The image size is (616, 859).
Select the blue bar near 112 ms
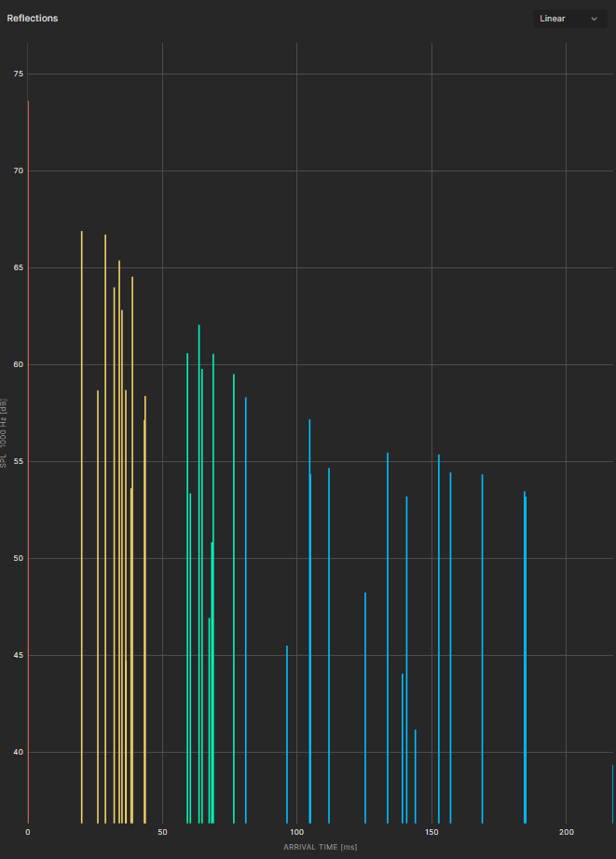click(329, 643)
